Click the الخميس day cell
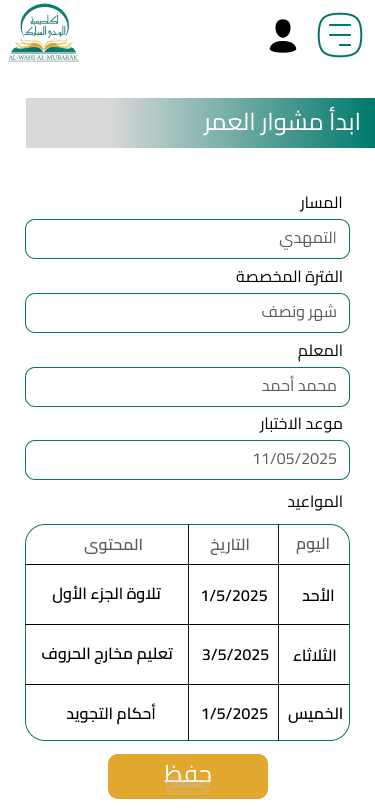Image resolution: width=375 pixels, height=812 pixels. tap(314, 713)
